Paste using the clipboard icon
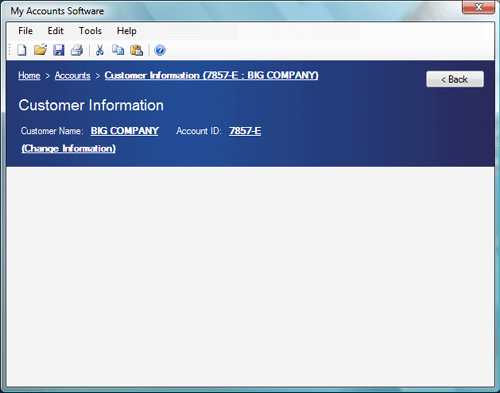The image size is (500, 393). pyautogui.click(x=137, y=50)
